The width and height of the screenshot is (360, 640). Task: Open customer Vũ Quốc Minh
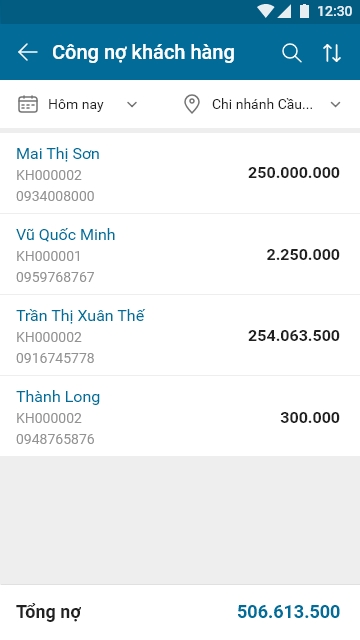(180, 254)
